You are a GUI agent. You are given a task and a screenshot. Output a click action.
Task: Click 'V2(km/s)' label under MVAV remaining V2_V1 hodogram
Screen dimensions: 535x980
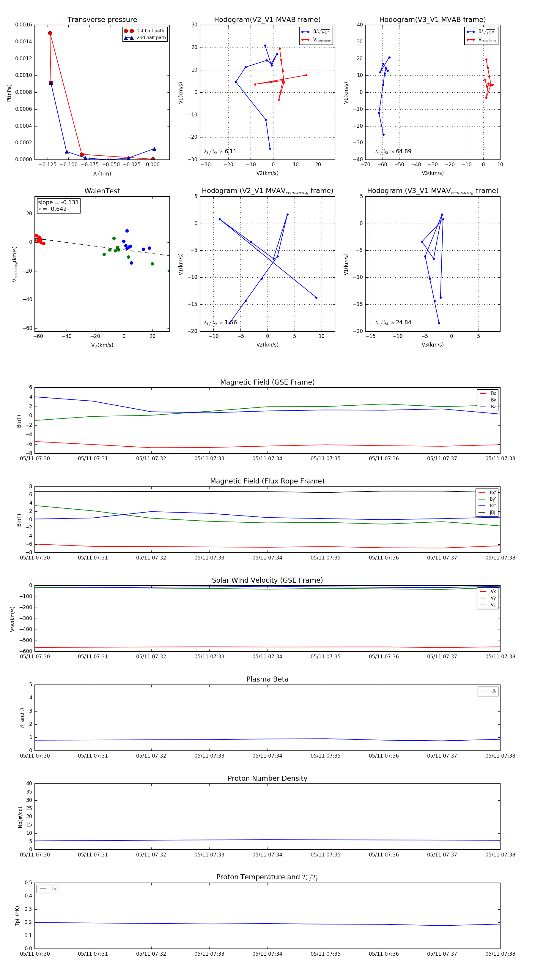point(267,345)
